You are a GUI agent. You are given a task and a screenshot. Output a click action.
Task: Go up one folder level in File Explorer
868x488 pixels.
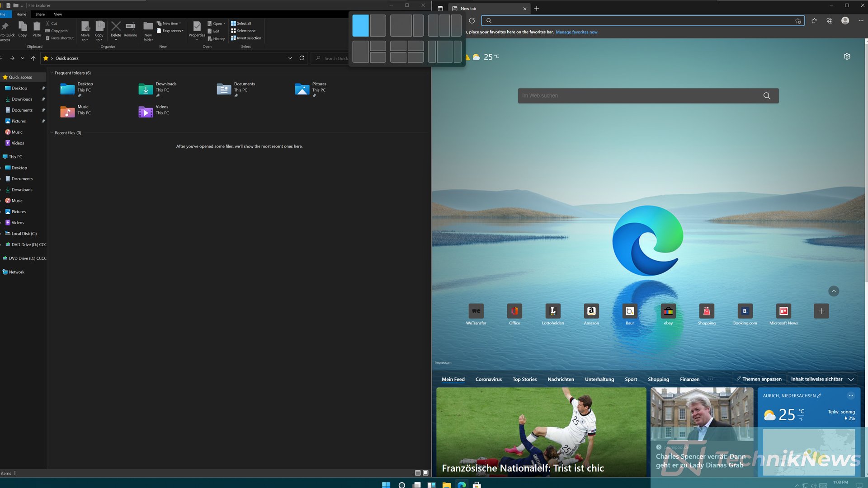click(x=33, y=58)
